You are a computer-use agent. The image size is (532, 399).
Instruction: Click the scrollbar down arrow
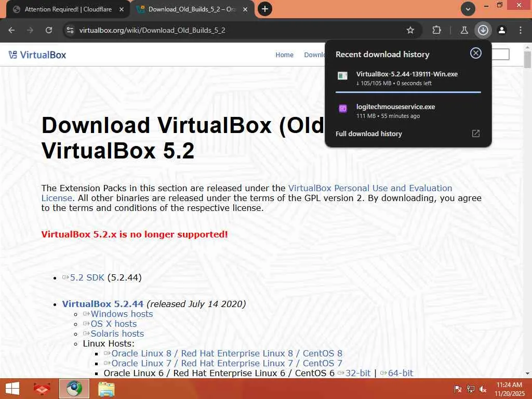tap(527, 374)
